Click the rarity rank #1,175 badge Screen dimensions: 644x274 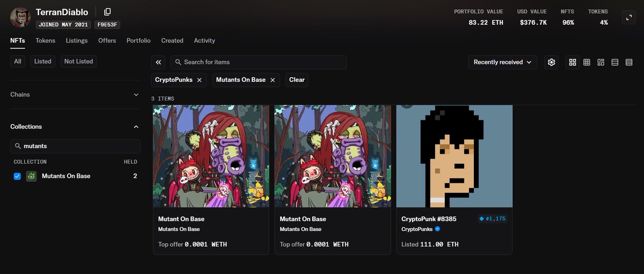click(492, 219)
